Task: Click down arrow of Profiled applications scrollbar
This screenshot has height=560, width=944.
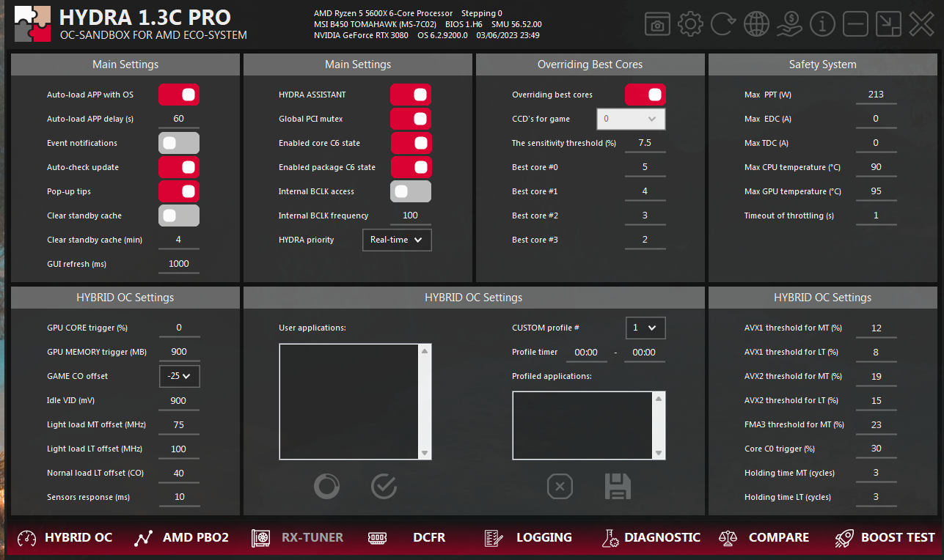Action: (x=658, y=453)
